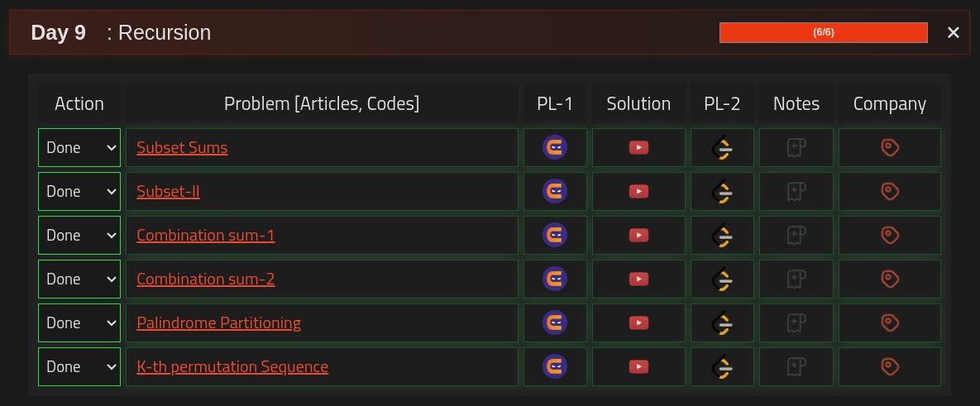The height and width of the screenshot is (406, 980).
Task: Open Coding Ninjas link for Subset Sums
Action: [x=555, y=147]
